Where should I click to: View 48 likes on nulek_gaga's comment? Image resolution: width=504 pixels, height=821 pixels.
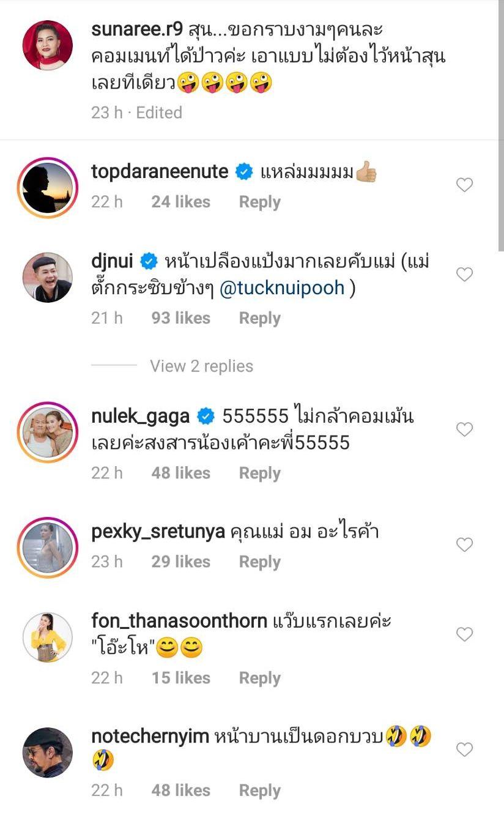pos(180,473)
